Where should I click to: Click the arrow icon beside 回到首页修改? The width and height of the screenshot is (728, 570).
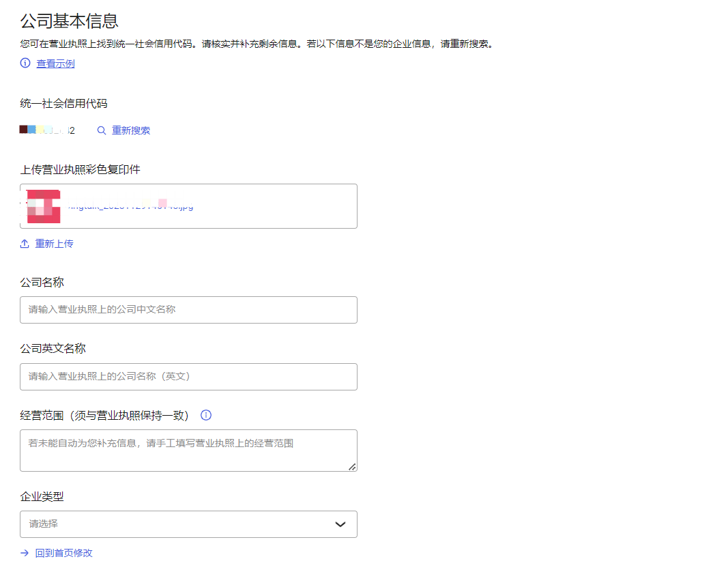25,553
